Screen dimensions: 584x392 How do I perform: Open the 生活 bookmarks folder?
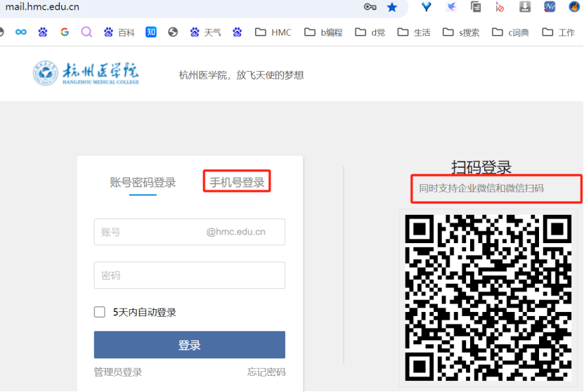[414, 32]
